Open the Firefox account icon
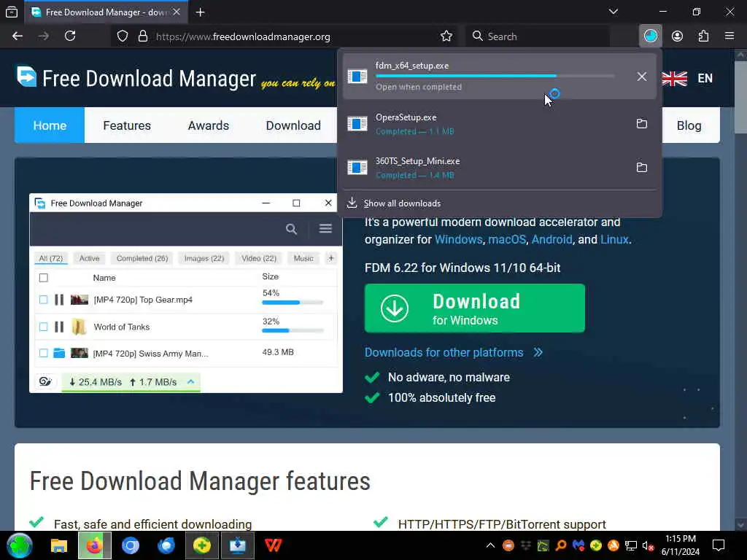The image size is (747, 560). click(x=677, y=36)
